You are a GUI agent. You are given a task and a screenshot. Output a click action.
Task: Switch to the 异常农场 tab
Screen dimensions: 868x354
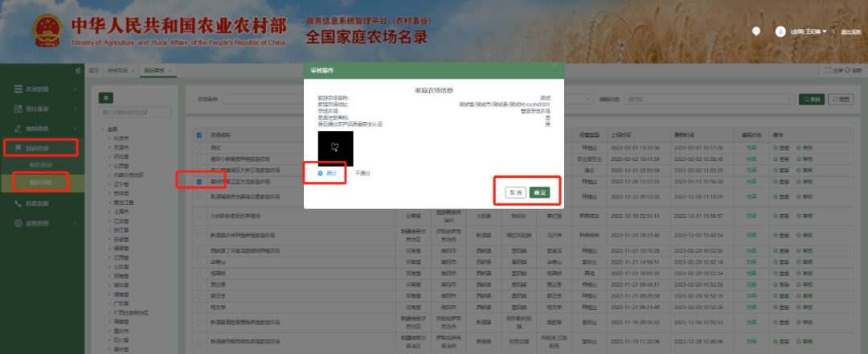point(117,70)
